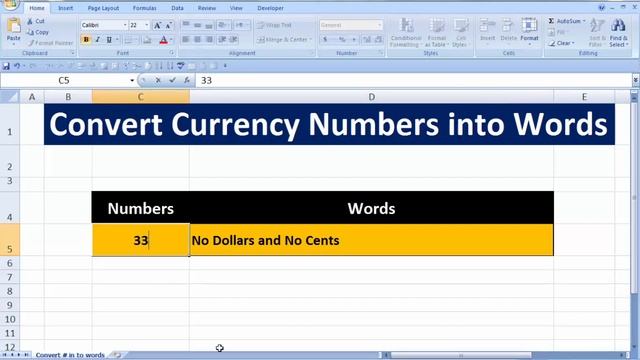Click the Increase Font Size icon
640x360 pixels.
157,25
